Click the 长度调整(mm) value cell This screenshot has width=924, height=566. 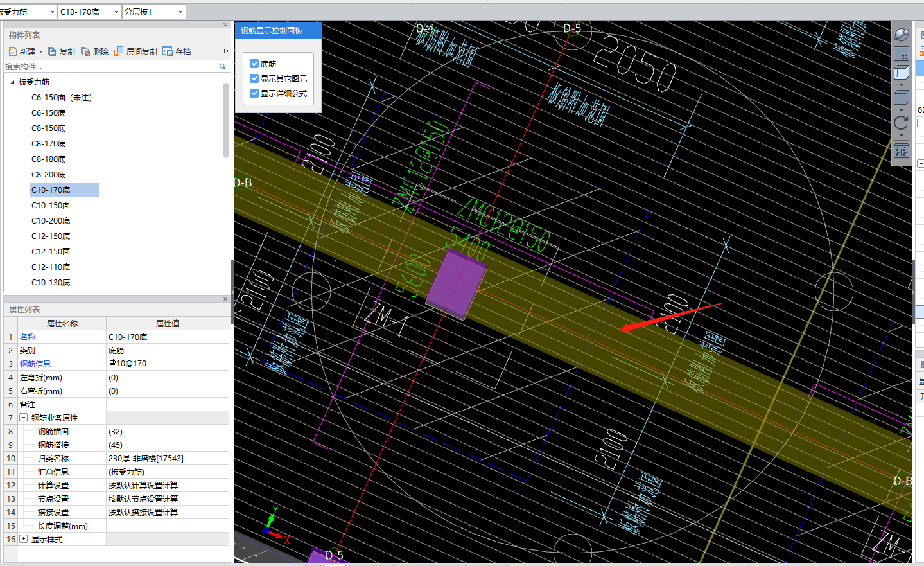tap(168, 526)
